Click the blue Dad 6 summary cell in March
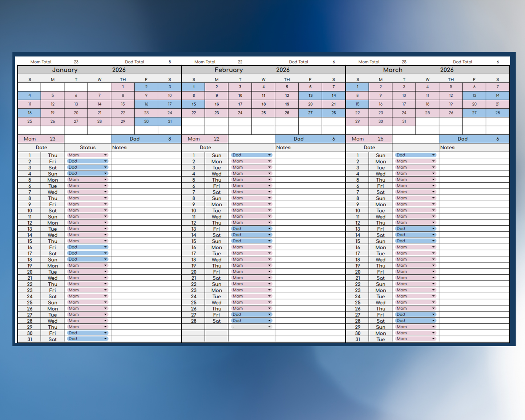This screenshot has height=420, width=525. click(x=474, y=139)
